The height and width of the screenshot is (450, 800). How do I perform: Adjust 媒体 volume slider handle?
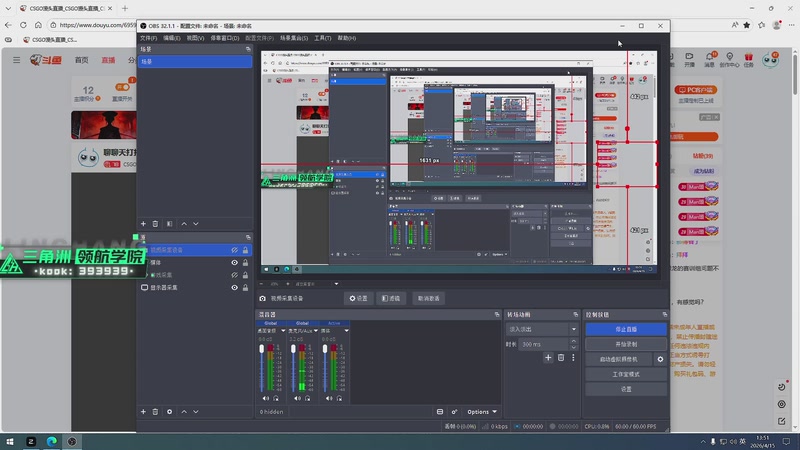pyautogui.click(x=325, y=349)
